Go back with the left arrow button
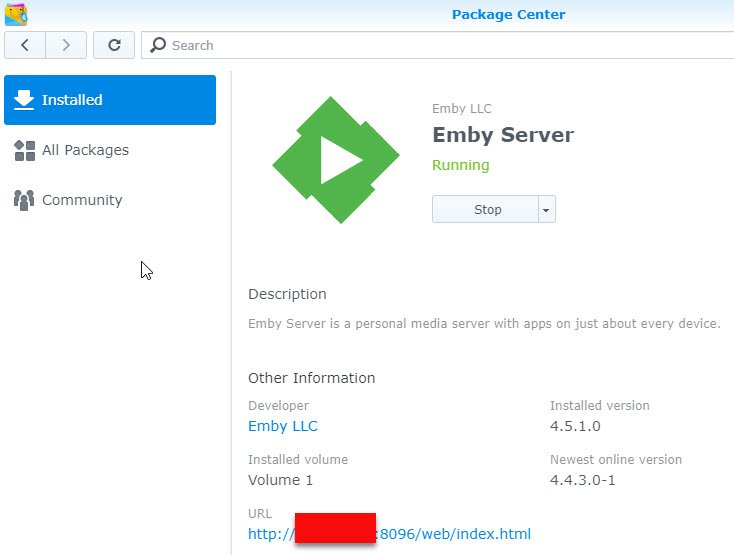734x555 pixels. coord(25,45)
